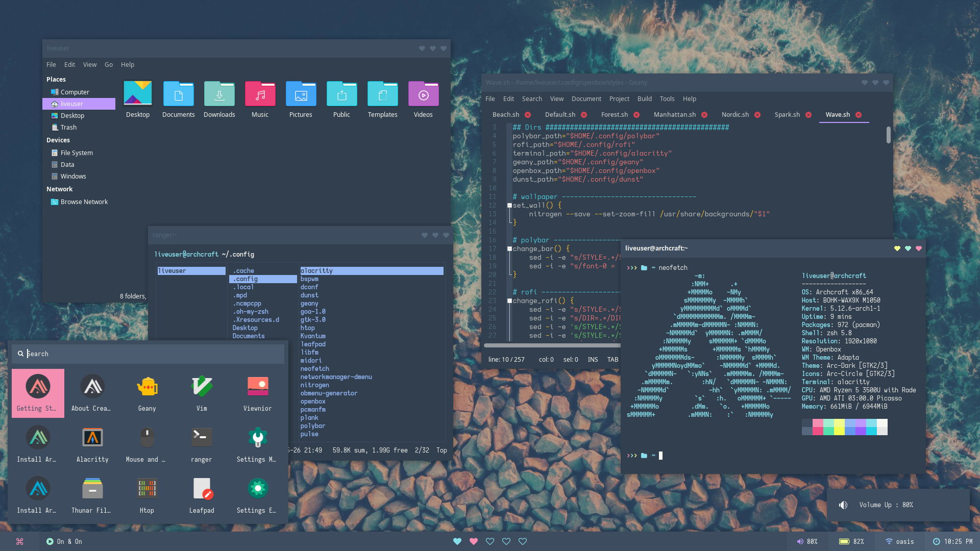Open Settings Editor launcher icon
Screen dimensions: 980x551
257,495
